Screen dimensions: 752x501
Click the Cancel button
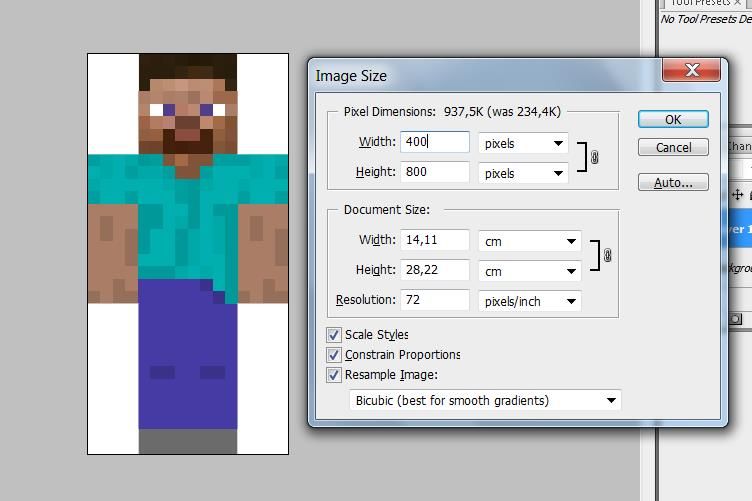pos(673,147)
